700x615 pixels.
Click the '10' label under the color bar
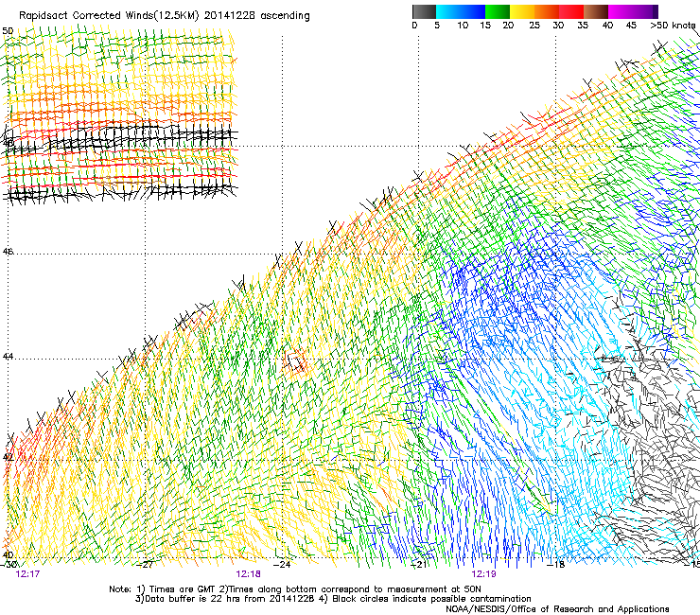point(463,26)
